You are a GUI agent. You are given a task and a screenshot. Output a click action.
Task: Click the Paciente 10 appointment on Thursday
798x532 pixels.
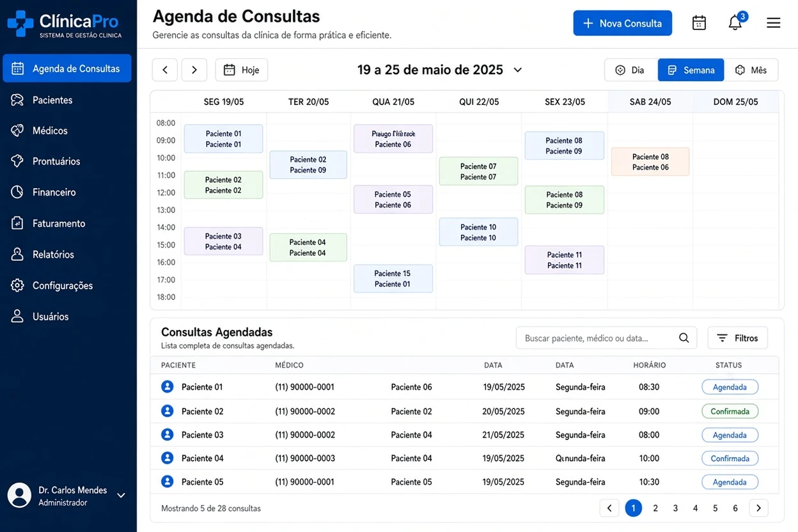click(x=478, y=232)
